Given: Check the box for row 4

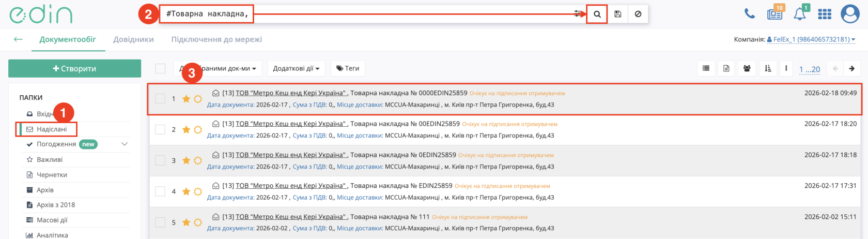Looking at the screenshot, I should 160,191.
